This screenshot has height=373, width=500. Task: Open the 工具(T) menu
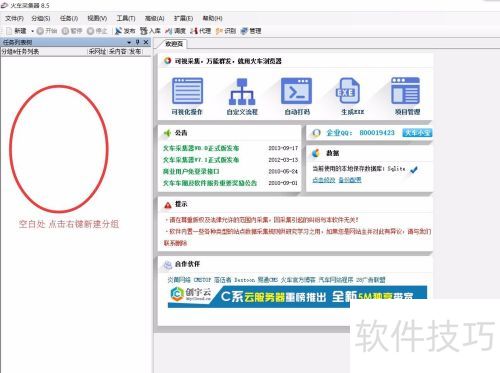click(126, 18)
